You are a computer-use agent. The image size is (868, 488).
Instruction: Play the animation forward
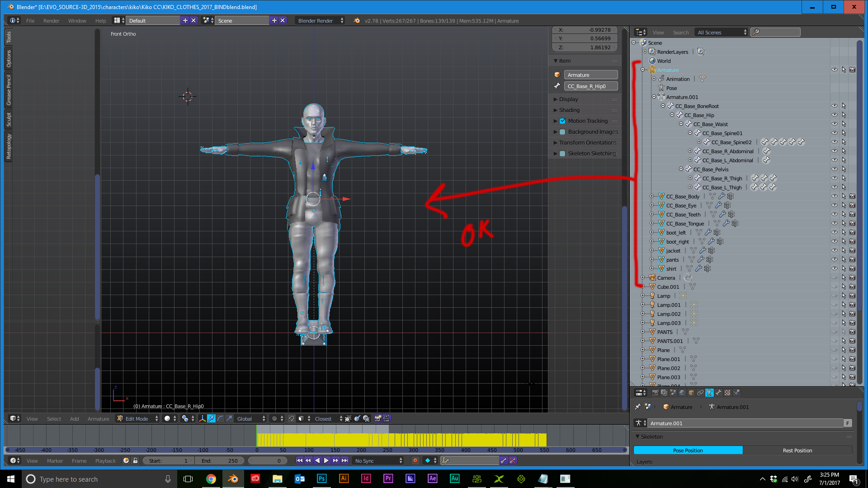click(x=326, y=460)
